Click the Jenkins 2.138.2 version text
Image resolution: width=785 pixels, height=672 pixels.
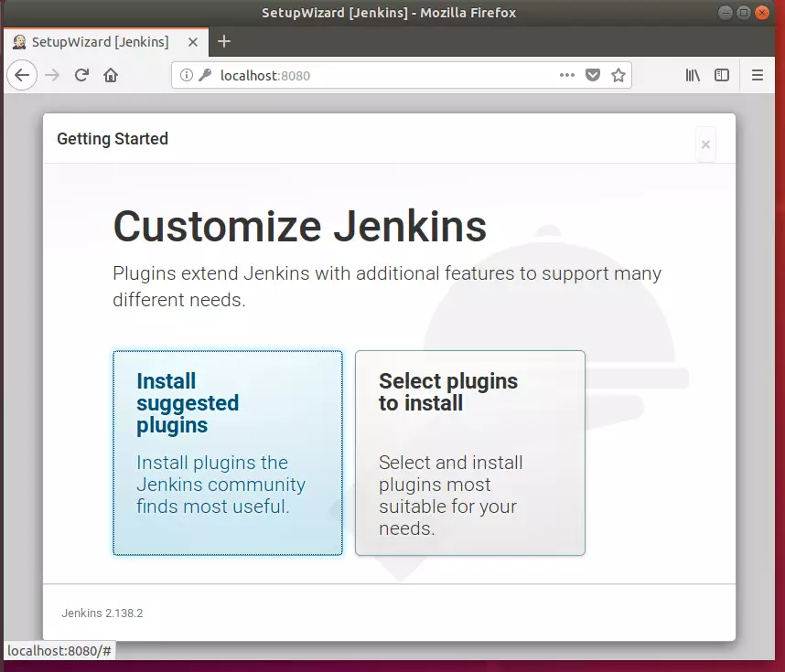pyautogui.click(x=102, y=613)
